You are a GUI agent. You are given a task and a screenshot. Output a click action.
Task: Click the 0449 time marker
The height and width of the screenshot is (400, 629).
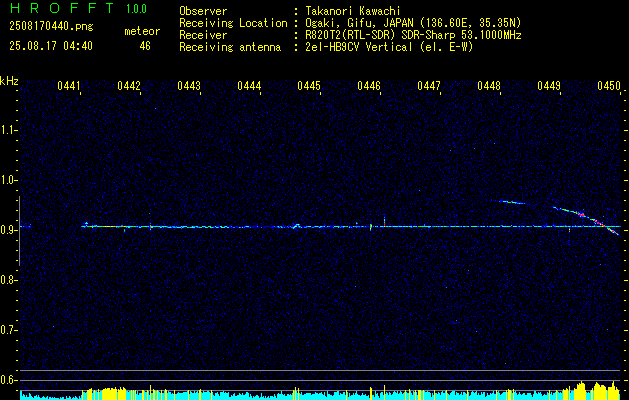549,86
